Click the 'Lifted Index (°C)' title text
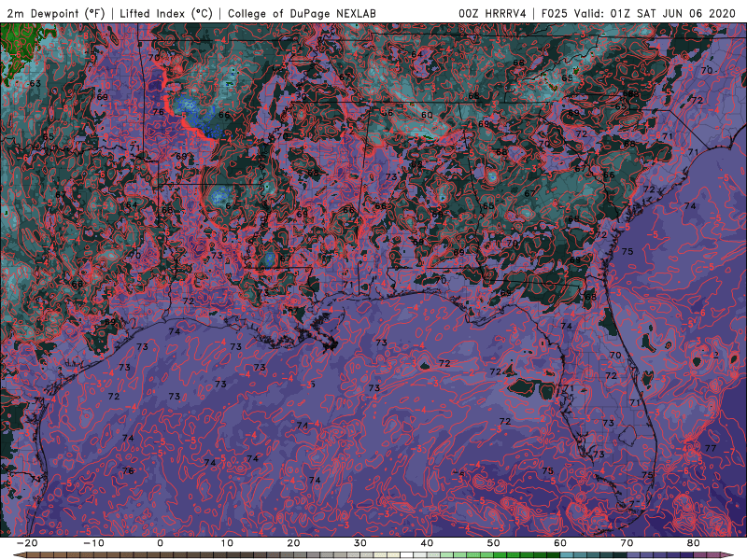The height and width of the screenshot is (560, 747). point(166,13)
